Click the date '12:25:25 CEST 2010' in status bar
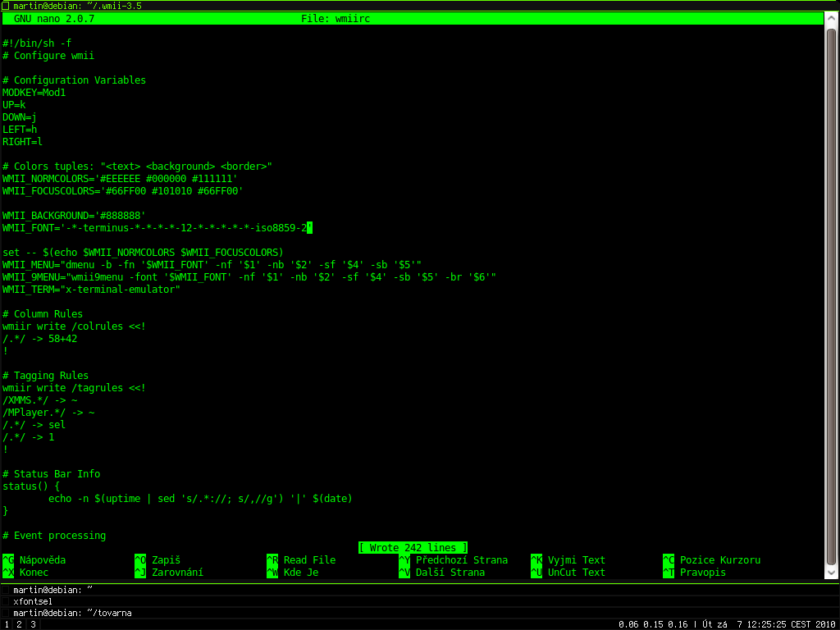The width and height of the screenshot is (840, 630). point(792,624)
